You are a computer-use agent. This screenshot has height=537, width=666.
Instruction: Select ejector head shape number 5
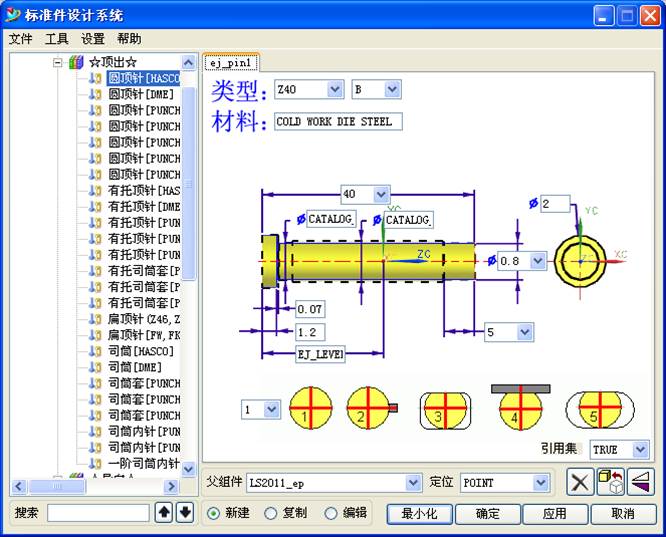[x=594, y=409]
